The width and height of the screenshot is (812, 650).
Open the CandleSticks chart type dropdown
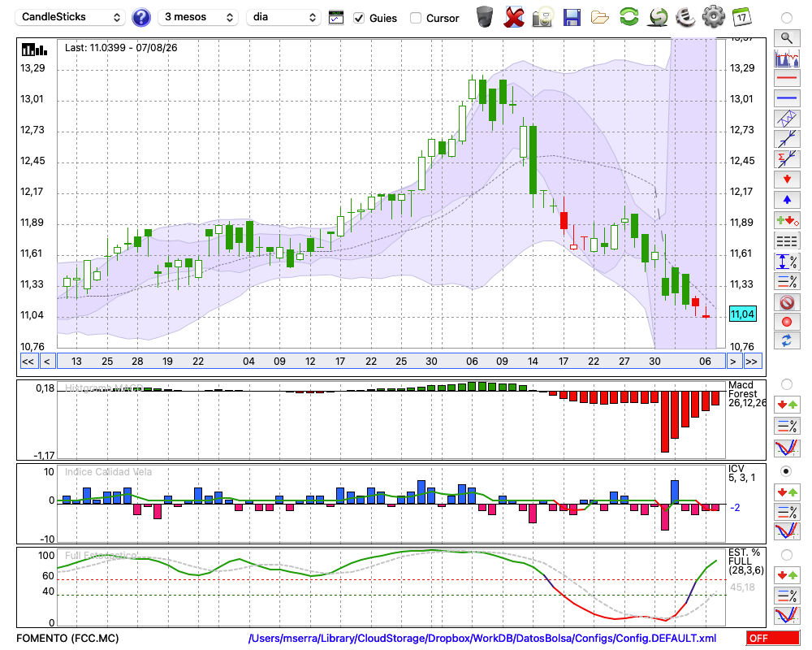pos(71,17)
